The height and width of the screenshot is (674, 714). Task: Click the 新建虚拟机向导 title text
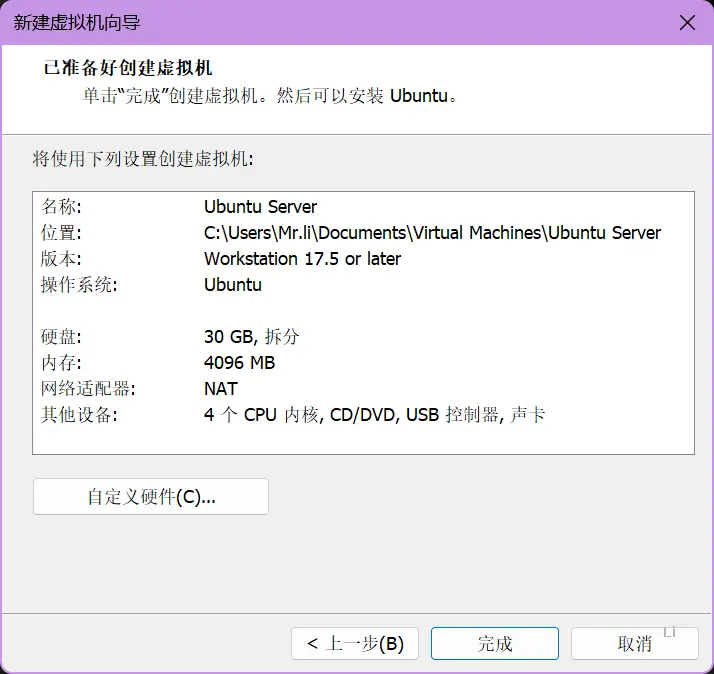click(77, 22)
